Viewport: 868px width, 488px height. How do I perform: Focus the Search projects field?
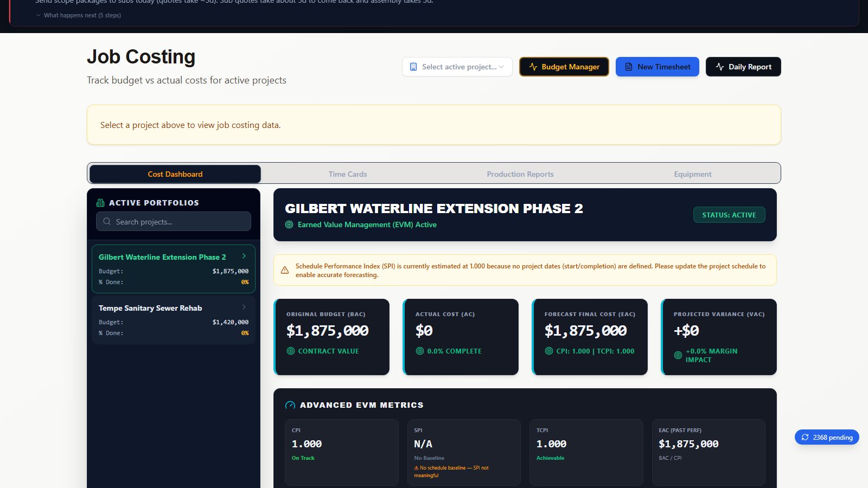click(x=174, y=222)
